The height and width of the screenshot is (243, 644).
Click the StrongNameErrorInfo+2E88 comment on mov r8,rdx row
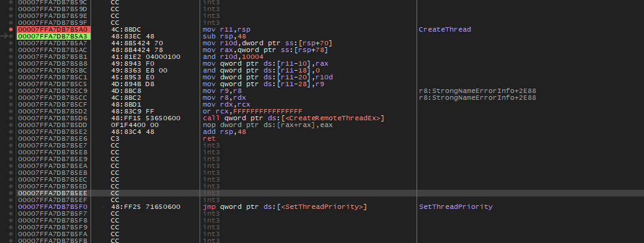(477, 98)
